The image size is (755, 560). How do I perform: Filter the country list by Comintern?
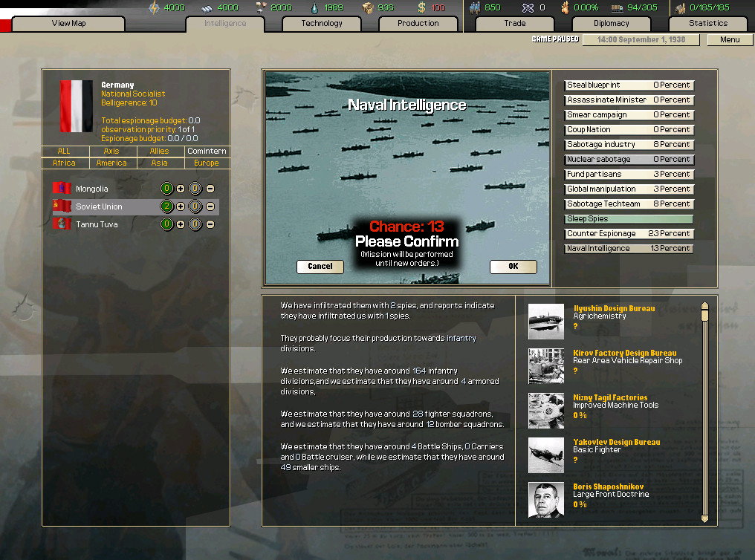point(207,151)
